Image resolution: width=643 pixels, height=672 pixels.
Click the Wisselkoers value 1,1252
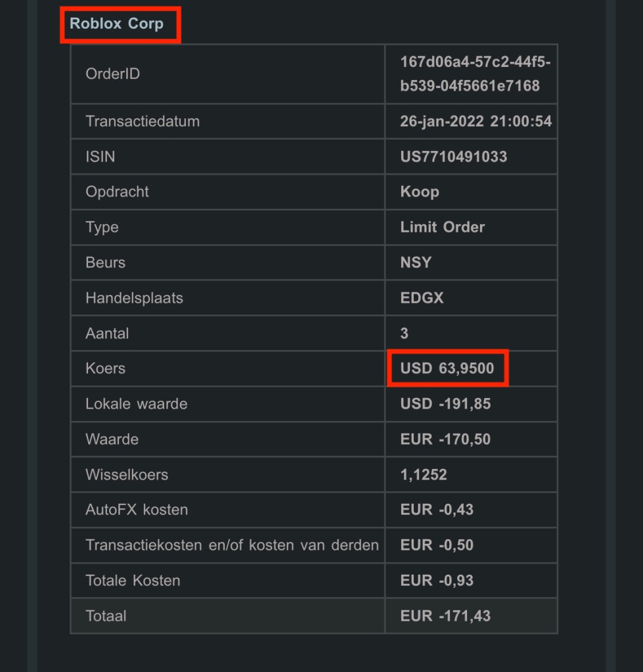pyautogui.click(x=424, y=475)
